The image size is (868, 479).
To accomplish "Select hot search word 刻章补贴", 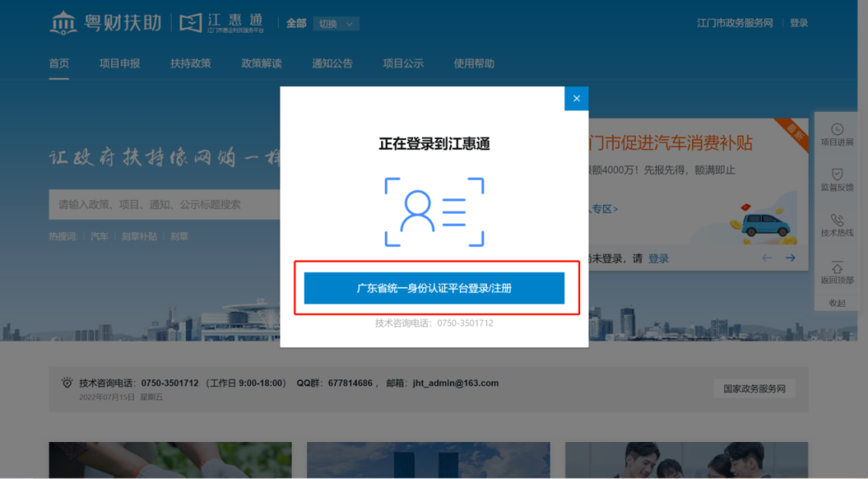I will pos(139,236).
